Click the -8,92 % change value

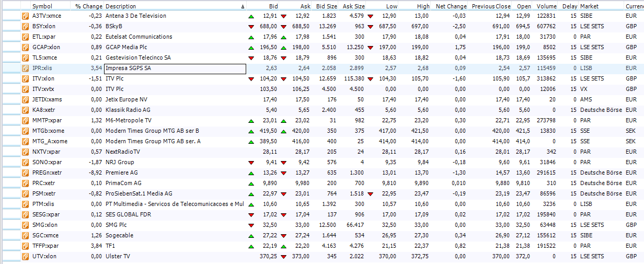[x=95, y=173]
